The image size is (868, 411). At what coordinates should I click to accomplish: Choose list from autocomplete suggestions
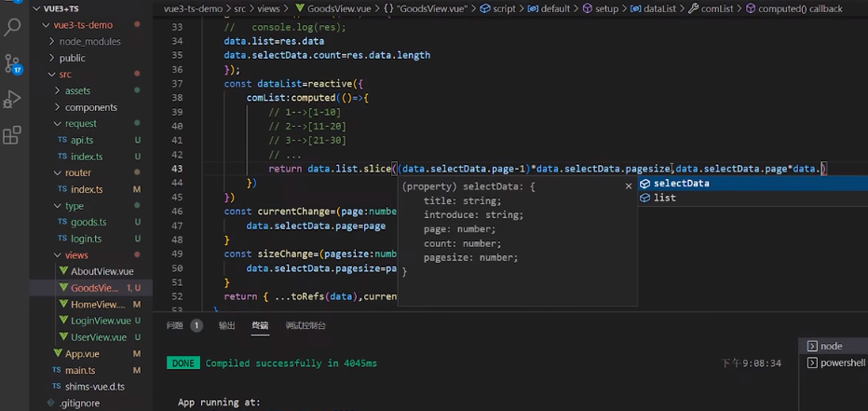(x=753, y=198)
